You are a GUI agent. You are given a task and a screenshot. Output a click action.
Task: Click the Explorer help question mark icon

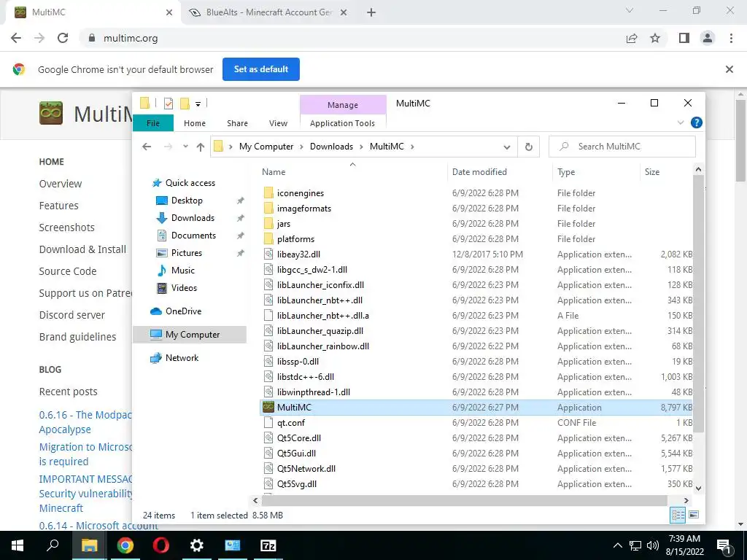tap(696, 122)
